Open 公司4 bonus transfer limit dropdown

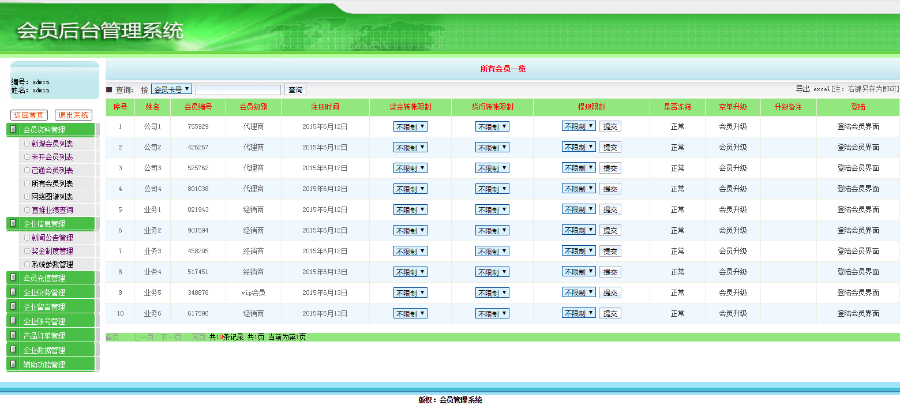410,189
